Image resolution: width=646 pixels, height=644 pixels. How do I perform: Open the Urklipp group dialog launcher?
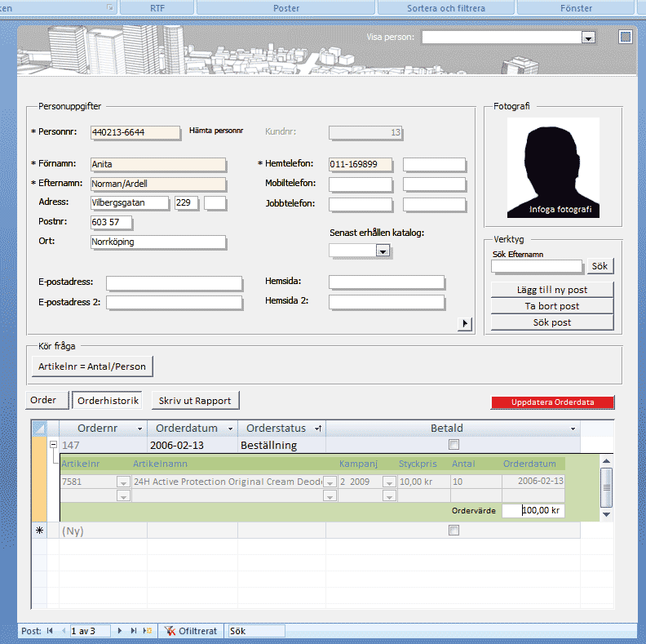click(109, 7)
